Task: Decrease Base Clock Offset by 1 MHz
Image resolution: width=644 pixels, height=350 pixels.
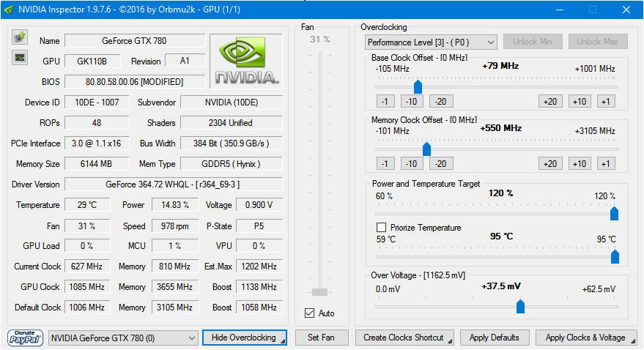Action: pos(385,101)
